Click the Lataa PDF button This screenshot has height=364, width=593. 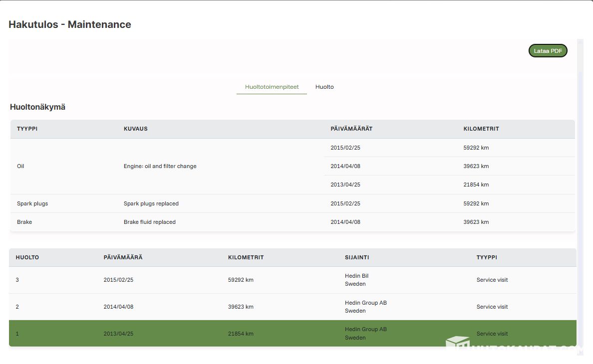point(548,51)
